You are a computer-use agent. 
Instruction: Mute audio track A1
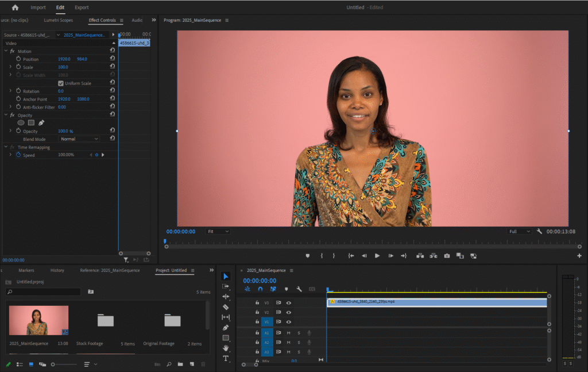click(289, 333)
